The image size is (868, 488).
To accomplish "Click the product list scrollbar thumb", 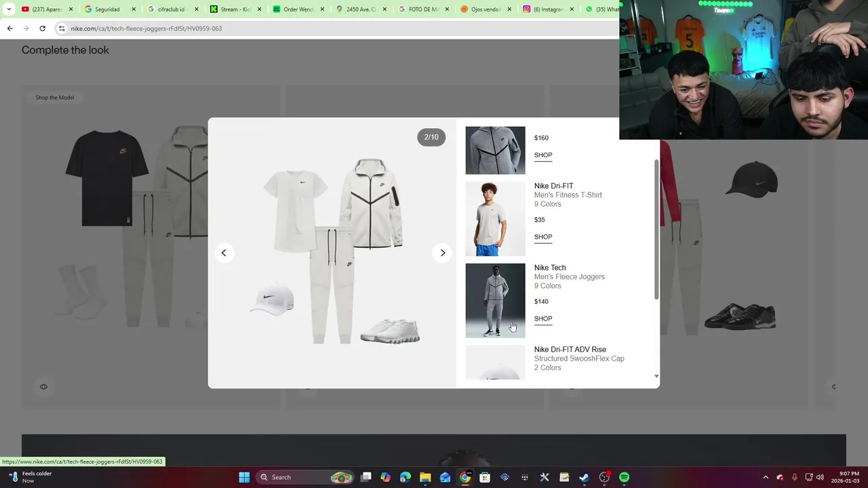I will [x=656, y=229].
